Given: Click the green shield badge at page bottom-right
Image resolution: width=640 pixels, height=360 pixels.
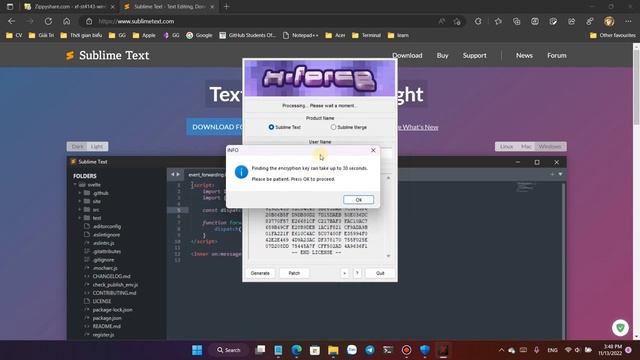Looking at the screenshot, I should pos(620,328).
